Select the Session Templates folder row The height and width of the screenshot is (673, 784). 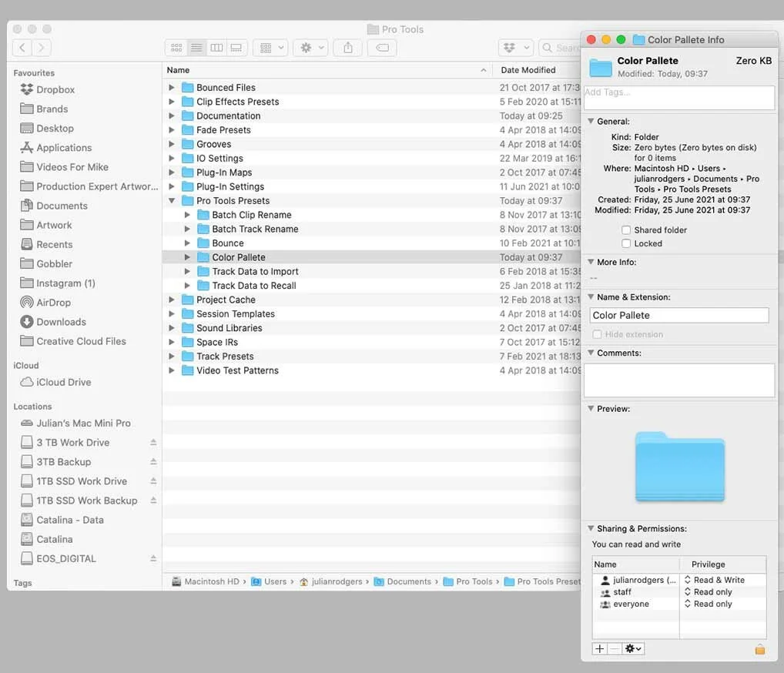371,314
